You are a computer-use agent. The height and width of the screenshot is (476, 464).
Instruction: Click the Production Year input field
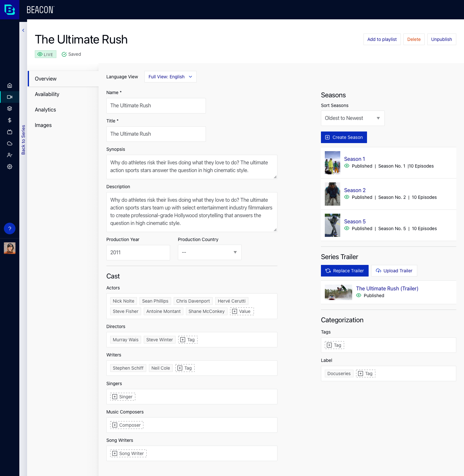138,252
